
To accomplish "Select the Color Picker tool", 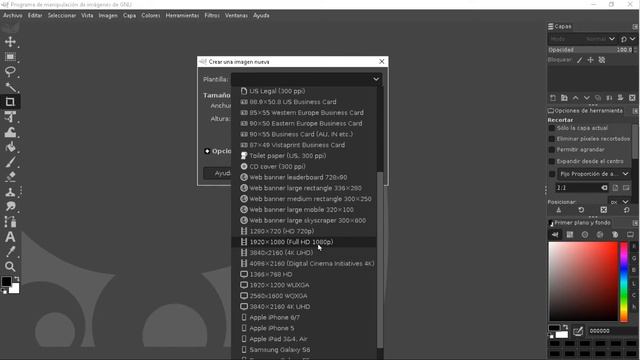I will 10,251.
